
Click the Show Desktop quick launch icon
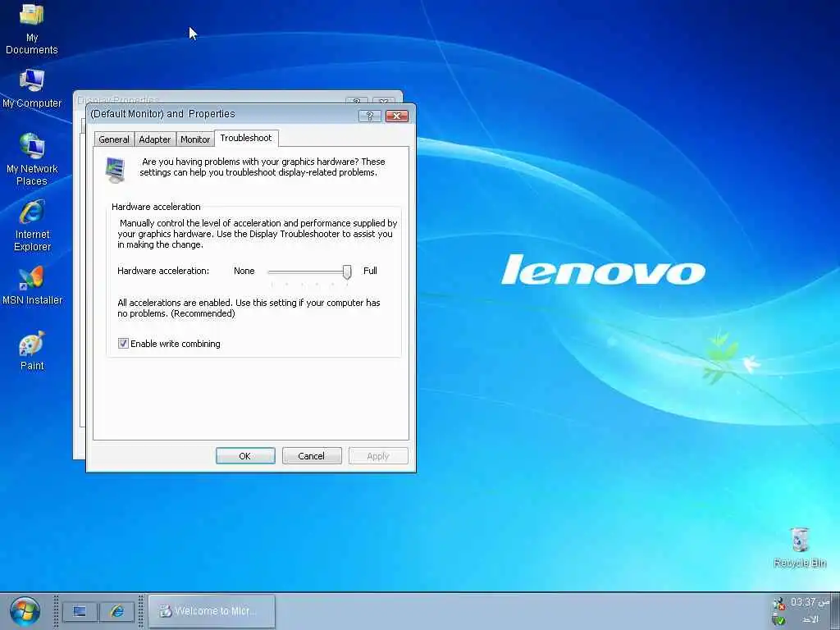[x=80, y=611]
